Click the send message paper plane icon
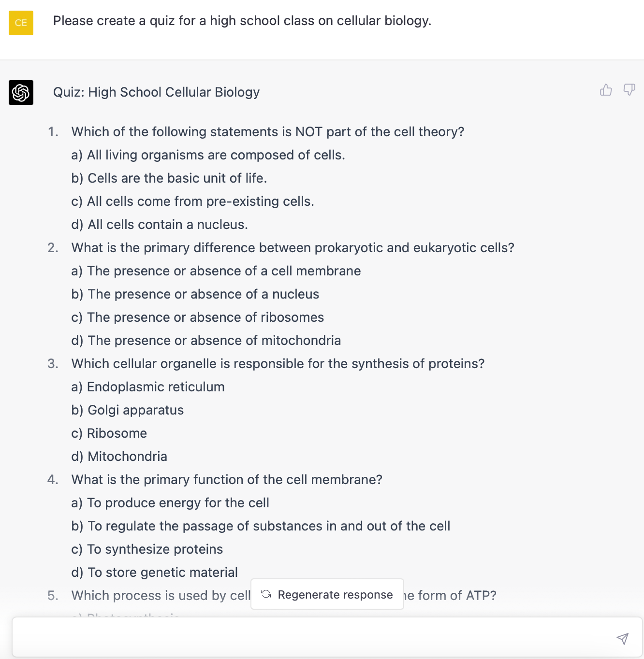Viewport: 644px width, 659px height. [623, 638]
